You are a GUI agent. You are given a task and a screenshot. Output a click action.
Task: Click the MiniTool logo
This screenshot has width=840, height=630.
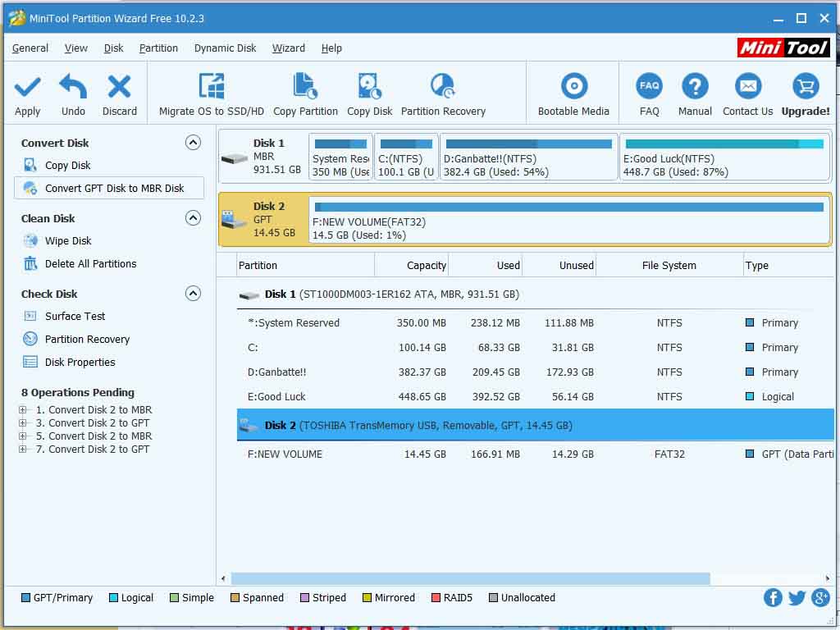click(x=783, y=48)
